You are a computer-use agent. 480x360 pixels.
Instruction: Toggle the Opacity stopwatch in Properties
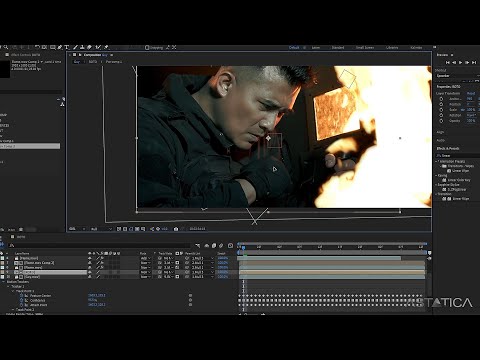point(442,120)
